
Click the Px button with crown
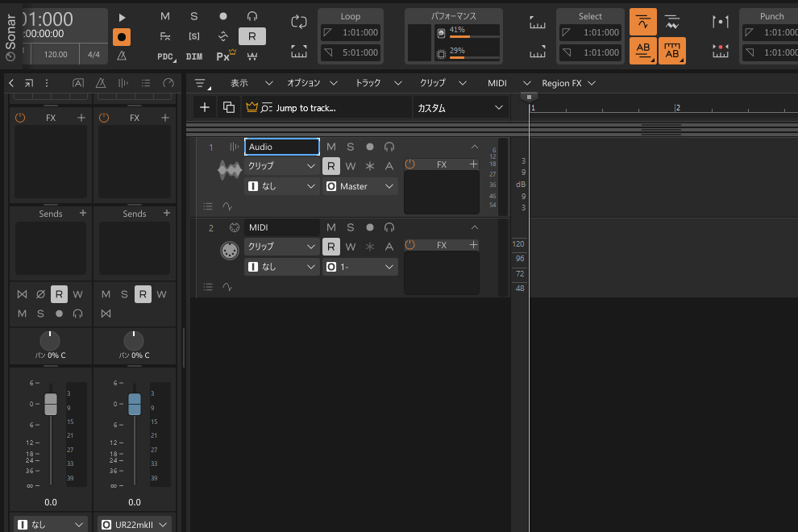(x=226, y=56)
